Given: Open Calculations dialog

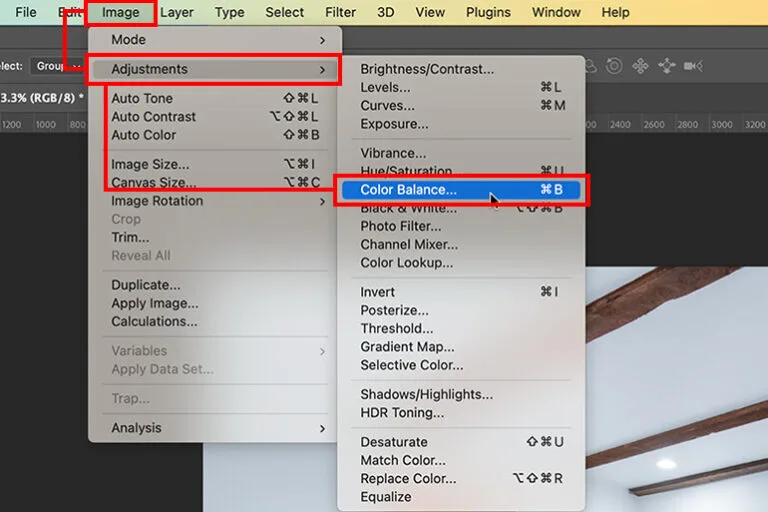Looking at the screenshot, I should tap(216, 321).
